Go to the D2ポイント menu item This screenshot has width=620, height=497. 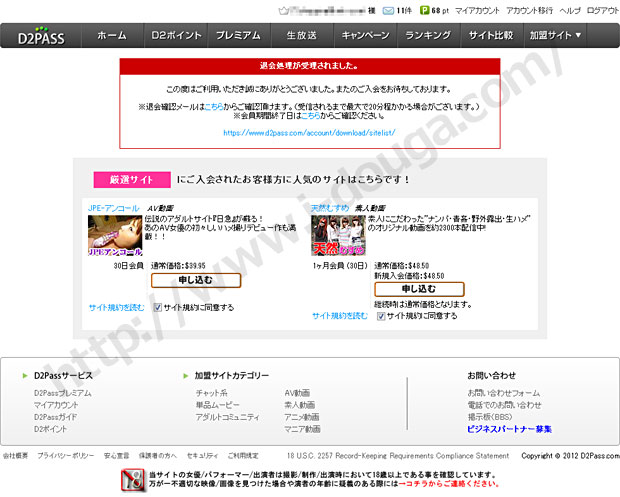173,35
